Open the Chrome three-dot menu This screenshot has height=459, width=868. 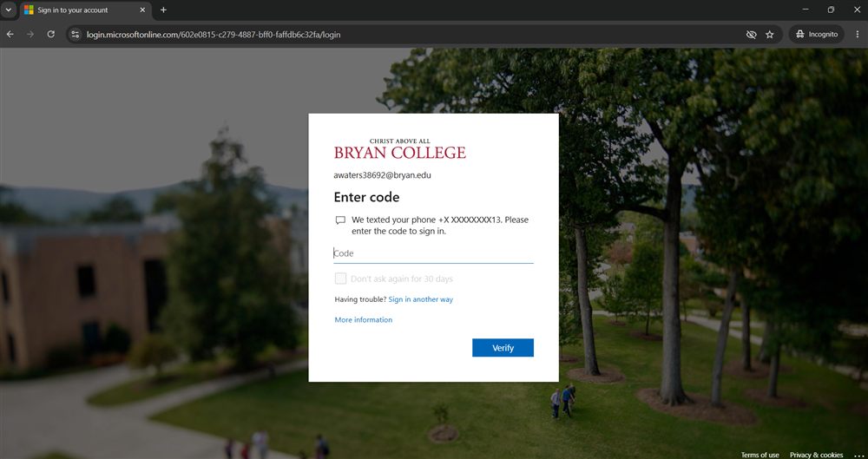[858, 35]
